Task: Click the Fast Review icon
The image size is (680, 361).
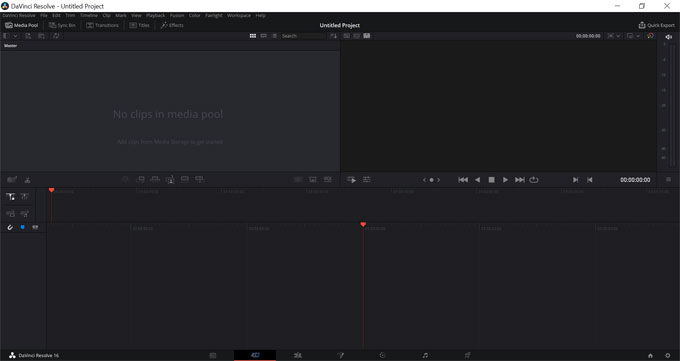Action: pos(352,180)
